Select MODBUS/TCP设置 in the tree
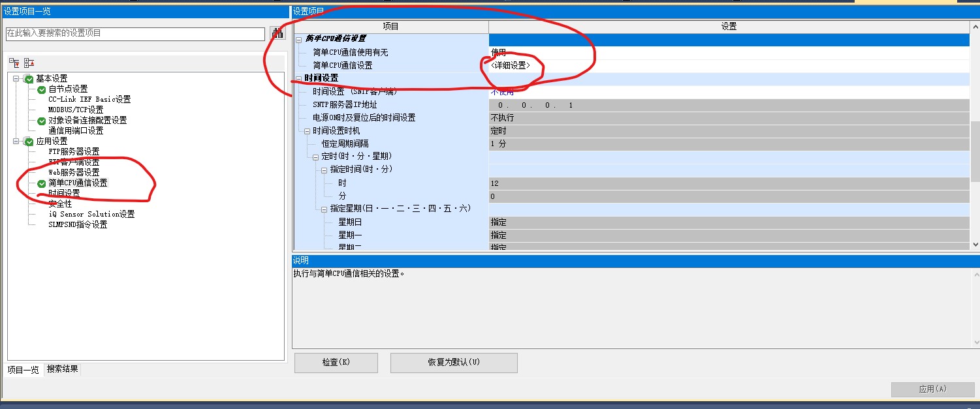The height and width of the screenshot is (409, 980). coord(76,110)
